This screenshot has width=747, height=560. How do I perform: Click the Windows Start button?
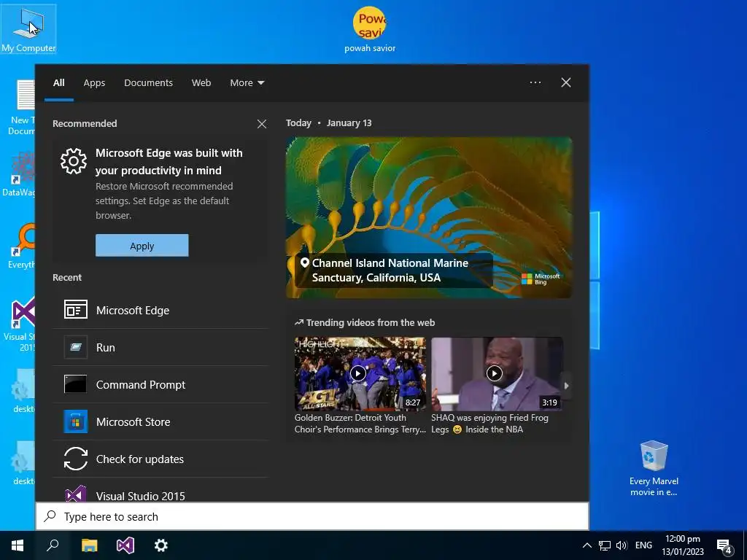click(18, 545)
